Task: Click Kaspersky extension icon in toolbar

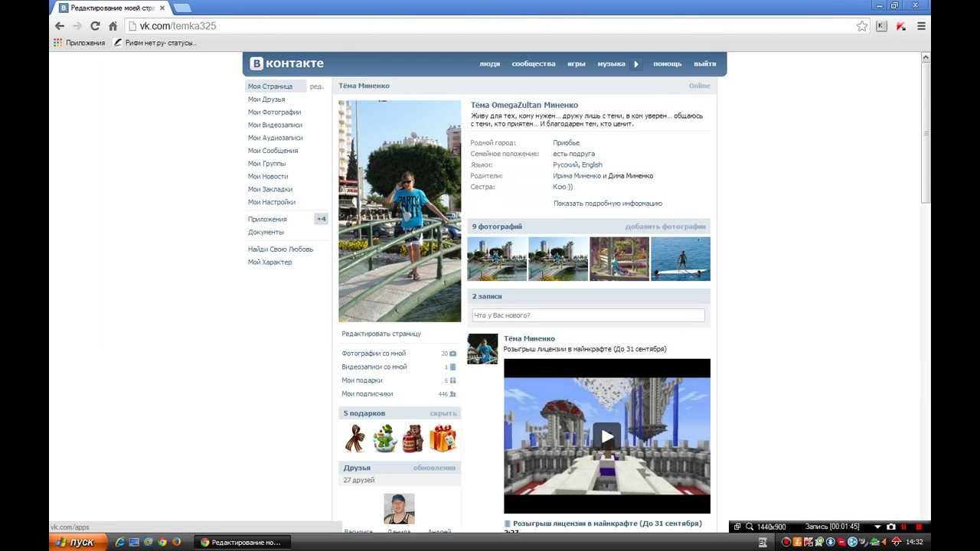Action: click(x=901, y=26)
